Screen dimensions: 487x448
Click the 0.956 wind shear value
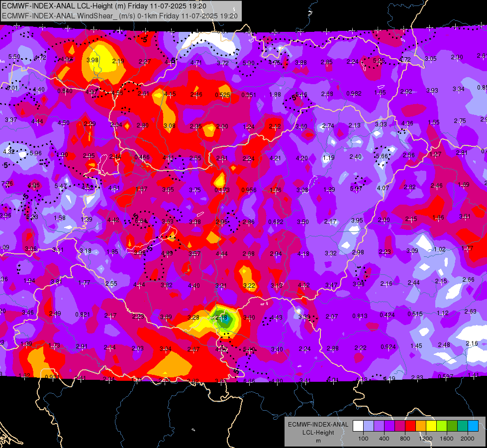pyautogui.click(x=249, y=190)
